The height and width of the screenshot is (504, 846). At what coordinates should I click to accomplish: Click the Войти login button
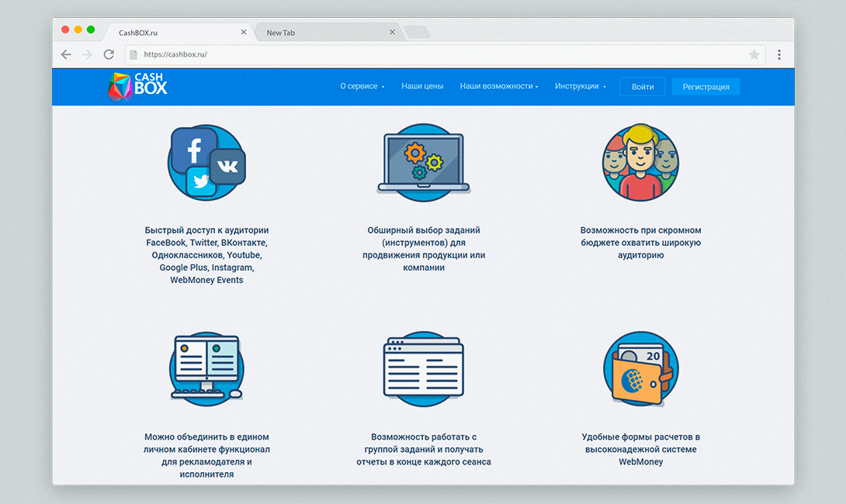643,87
